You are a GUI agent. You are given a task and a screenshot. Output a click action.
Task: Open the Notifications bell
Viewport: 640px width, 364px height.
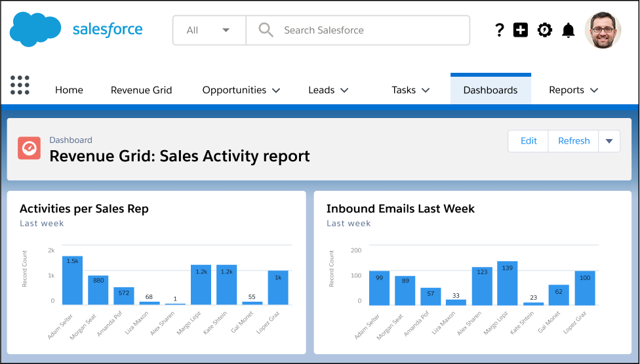(568, 30)
